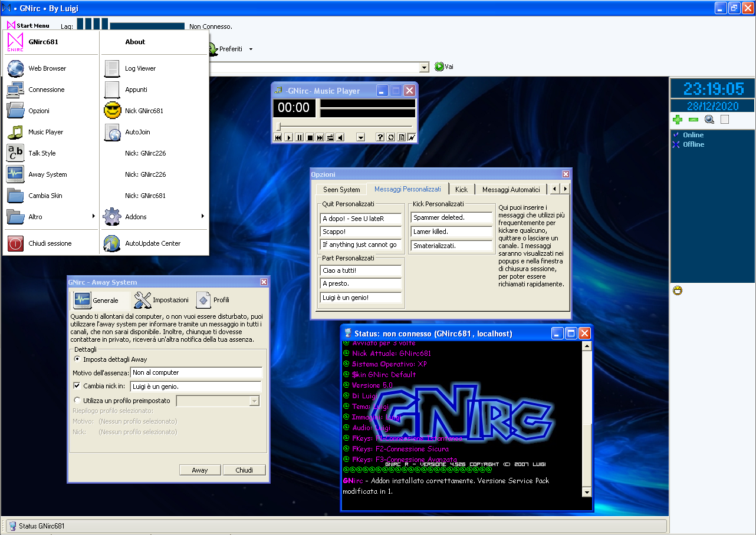756x535 pixels.
Task: Click the Music Player speaker mute icon
Action: point(341,137)
